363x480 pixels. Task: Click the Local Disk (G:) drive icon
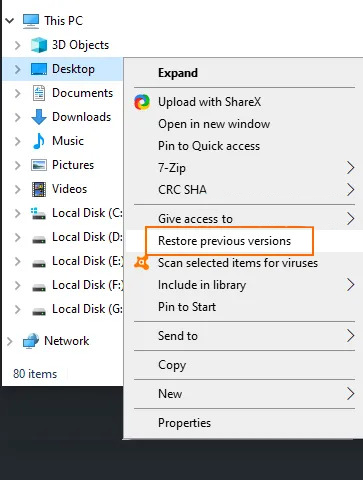pos(39,311)
